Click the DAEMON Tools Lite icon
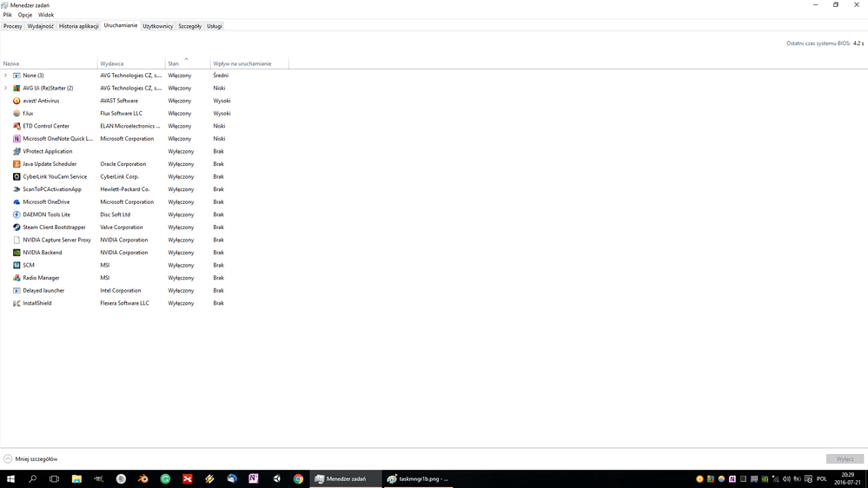The height and width of the screenshot is (488, 868). pos(17,214)
